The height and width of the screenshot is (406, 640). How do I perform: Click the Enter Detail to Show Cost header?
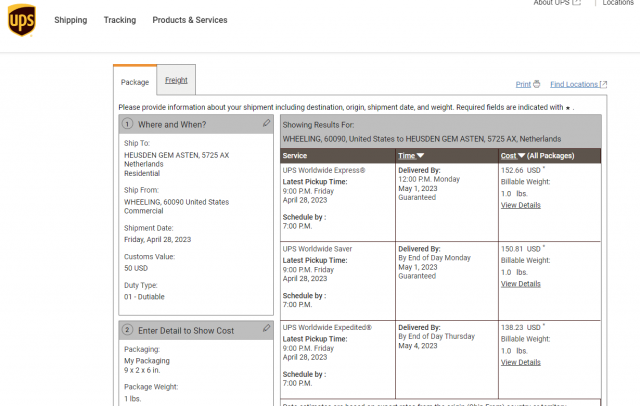point(196,330)
